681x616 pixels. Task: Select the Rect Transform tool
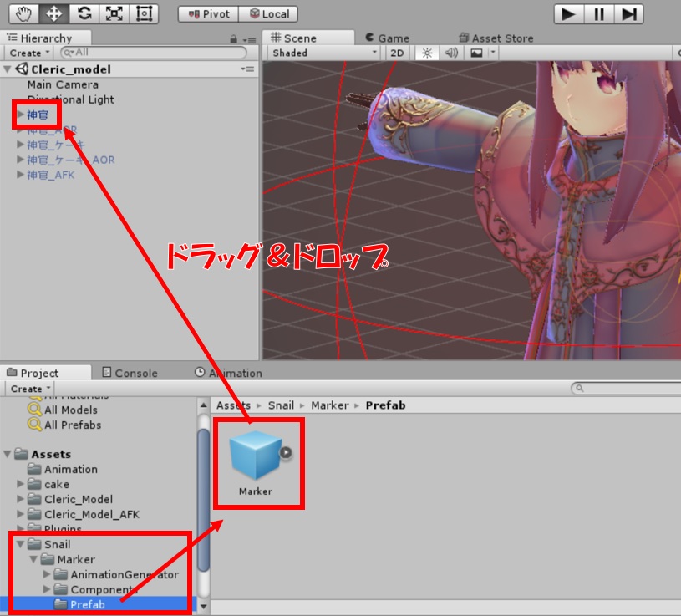145,13
